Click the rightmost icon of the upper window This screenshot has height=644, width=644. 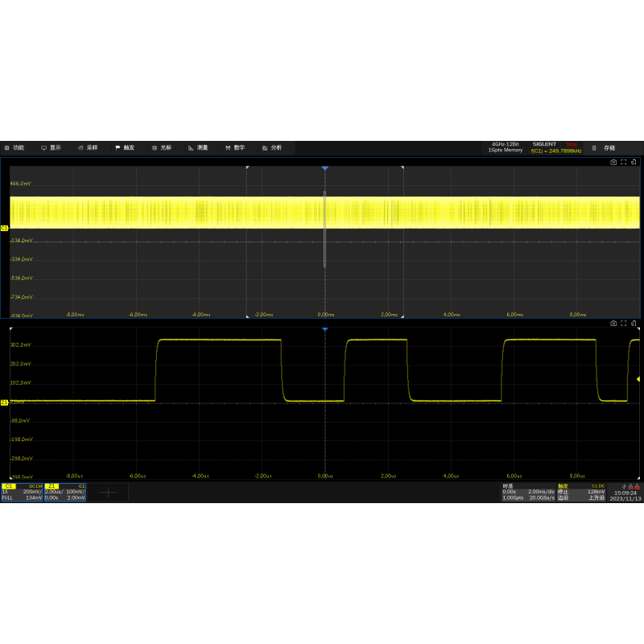point(634,162)
